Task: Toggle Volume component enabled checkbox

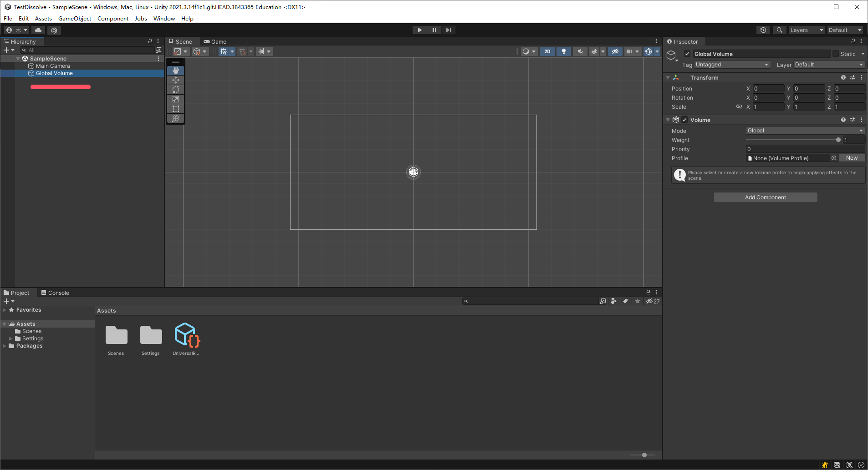Action: click(684, 120)
